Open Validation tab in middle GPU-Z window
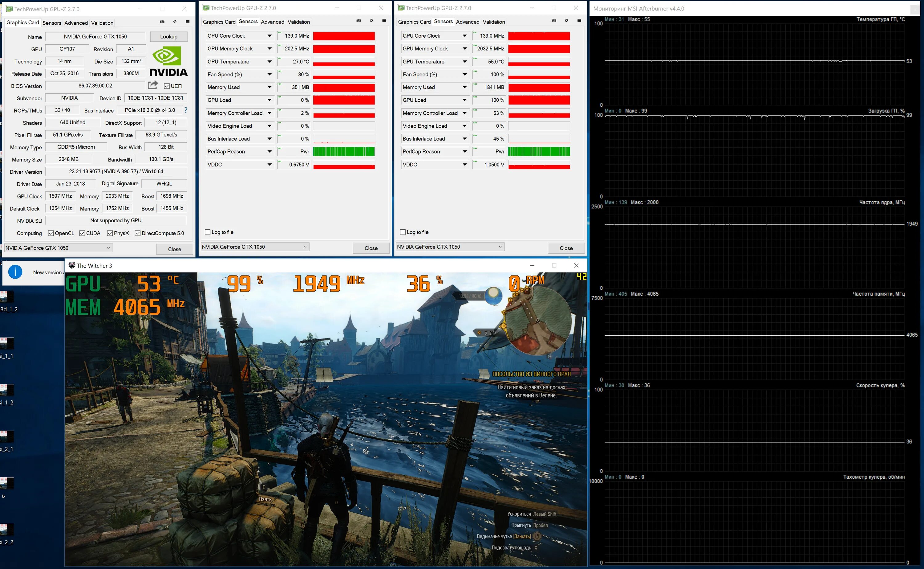Screen dimensions: 924x569 (x=298, y=22)
